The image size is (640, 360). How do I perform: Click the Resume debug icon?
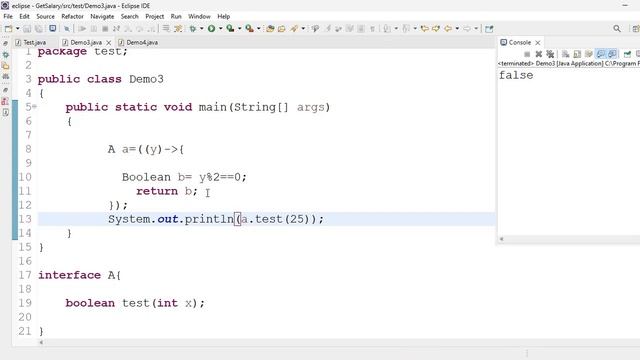(x=82, y=29)
